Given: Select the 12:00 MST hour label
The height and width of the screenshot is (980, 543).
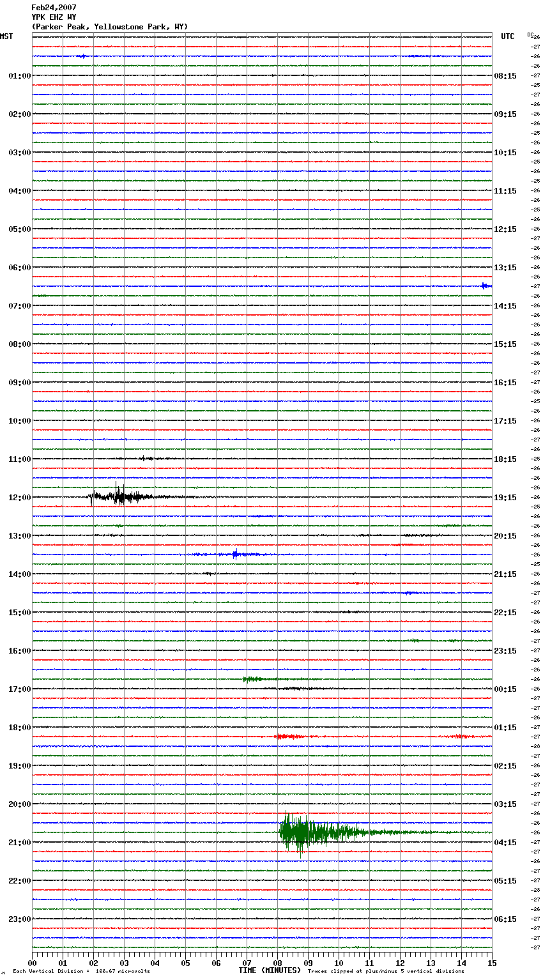Looking at the screenshot, I should 20,498.
